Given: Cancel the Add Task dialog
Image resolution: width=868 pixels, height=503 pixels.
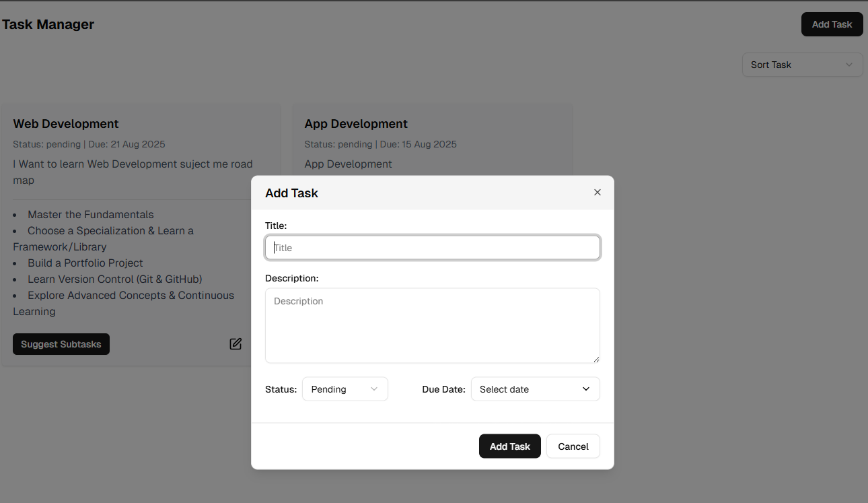Looking at the screenshot, I should pyautogui.click(x=573, y=446).
